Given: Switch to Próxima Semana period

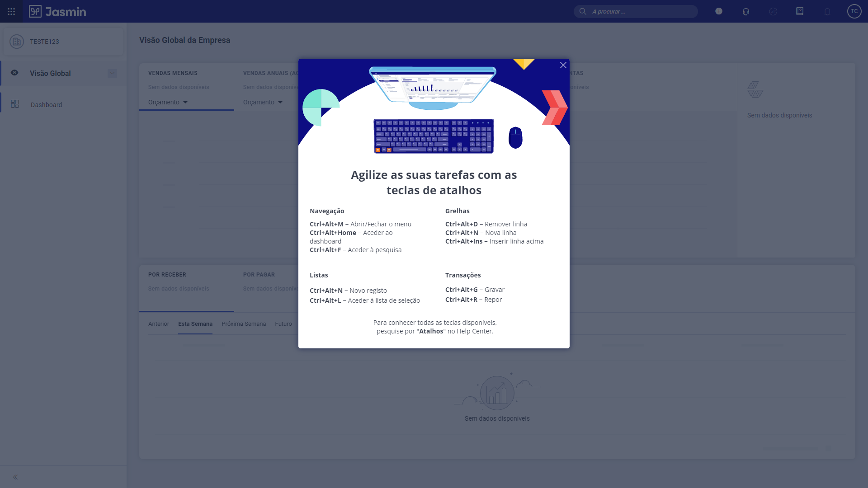Looking at the screenshot, I should click(244, 324).
